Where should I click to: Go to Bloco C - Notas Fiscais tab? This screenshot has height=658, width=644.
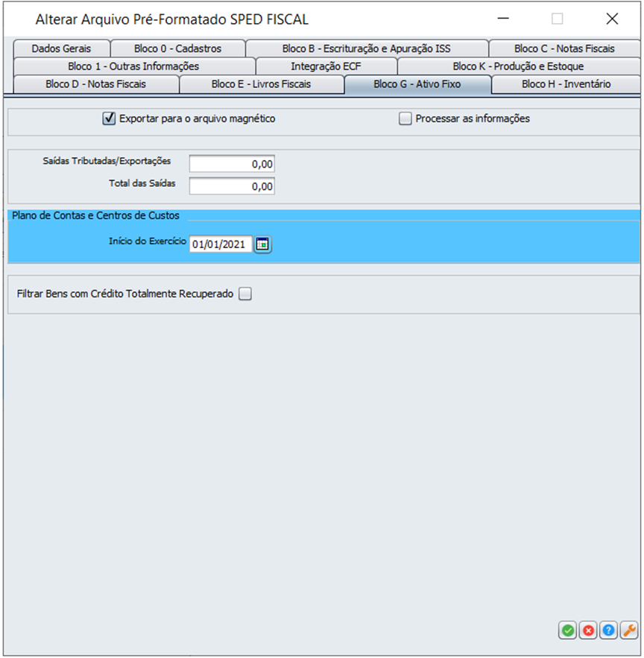[564, 48]
